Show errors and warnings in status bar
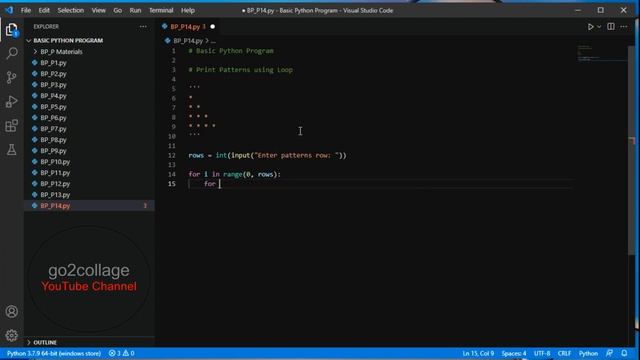This screenshot has width=640, height=360. [x=122, y=353]
